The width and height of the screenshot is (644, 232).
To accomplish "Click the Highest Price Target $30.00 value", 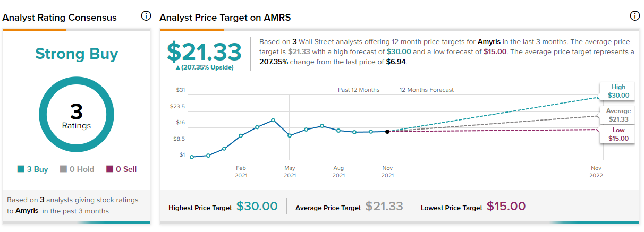I will [x=257, y=207].
